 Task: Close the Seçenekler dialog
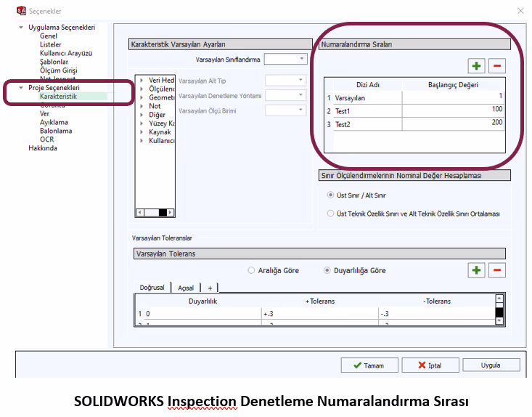click(x=520, y=11)
